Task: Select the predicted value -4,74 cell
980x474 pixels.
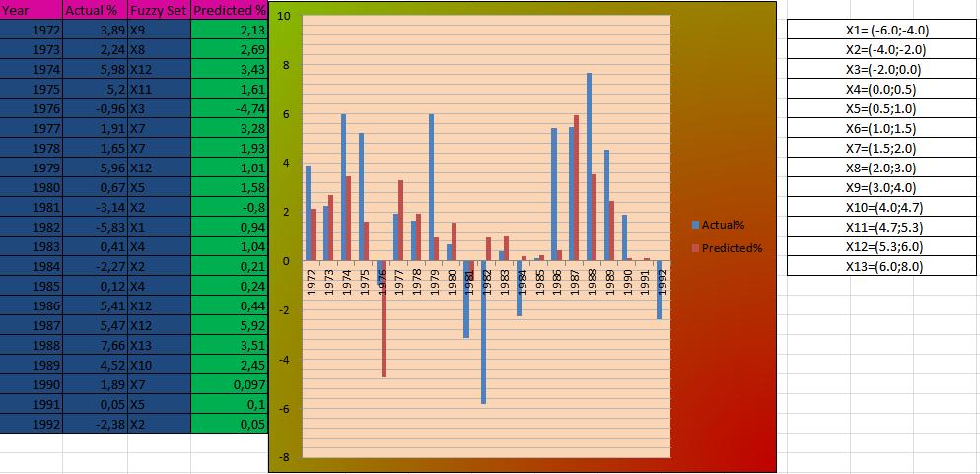Action: pos(229,108)
